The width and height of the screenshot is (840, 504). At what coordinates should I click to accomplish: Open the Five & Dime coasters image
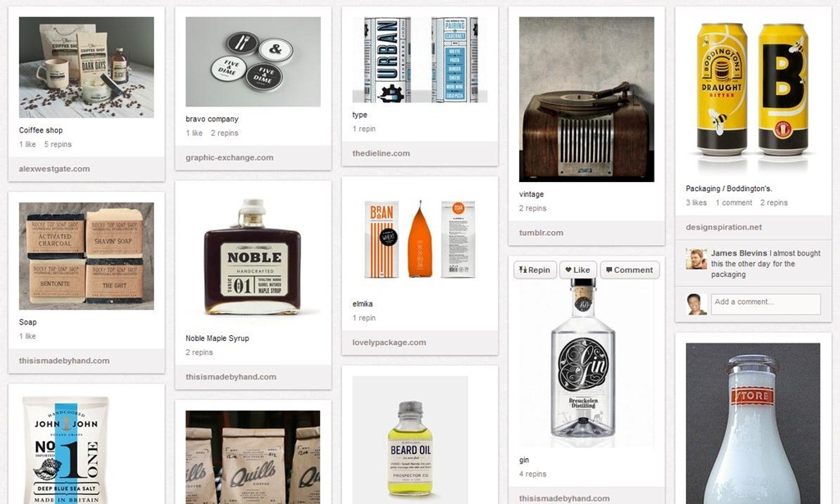[253, 61]
